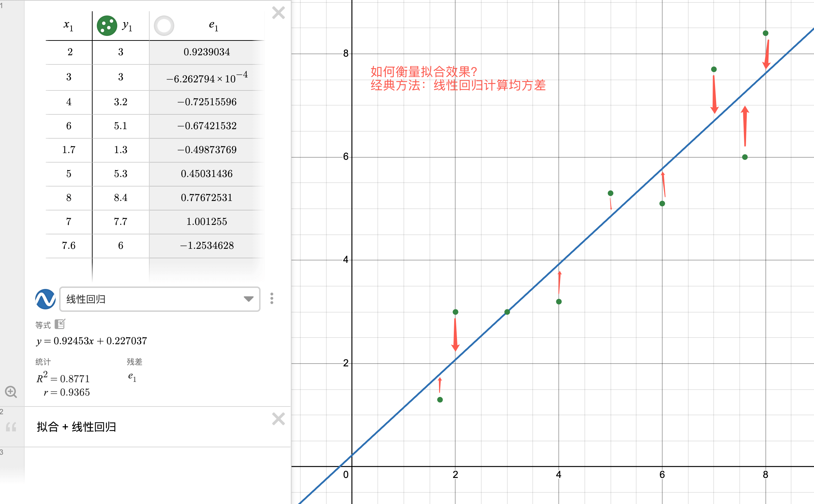Click the dropdown arrow in regression selector
This screenshot has height=504, width=814.
[x=249, y=299]
